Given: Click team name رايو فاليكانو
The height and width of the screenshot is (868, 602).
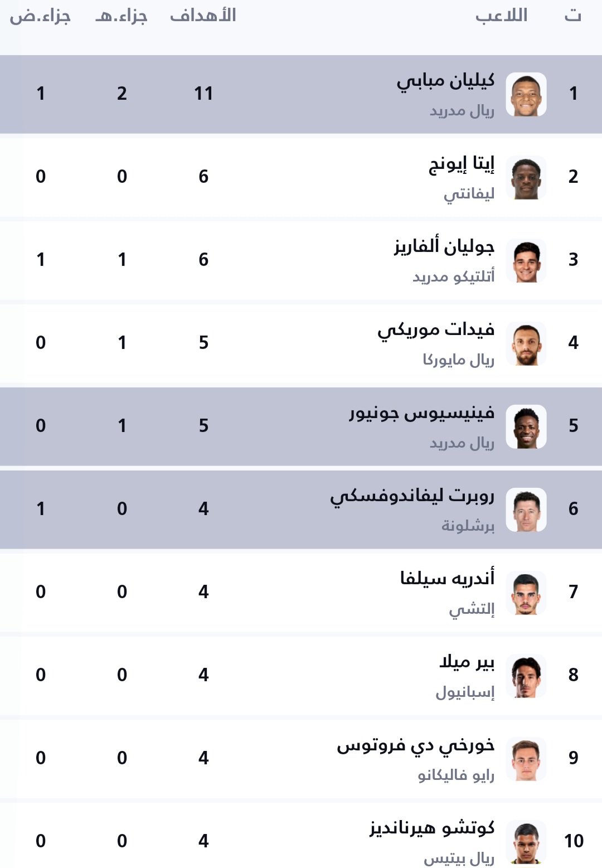Looking at the screenshot, I should [456, 775].
